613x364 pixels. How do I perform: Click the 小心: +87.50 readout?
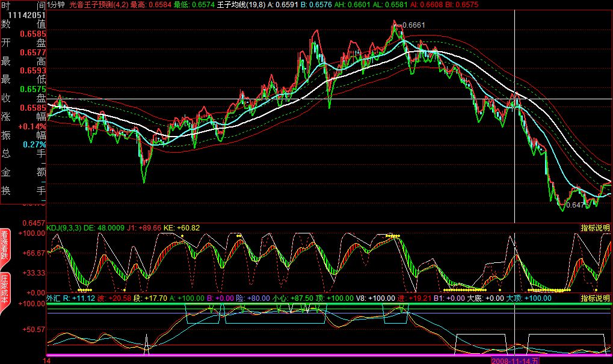click(x=293, y=298)
